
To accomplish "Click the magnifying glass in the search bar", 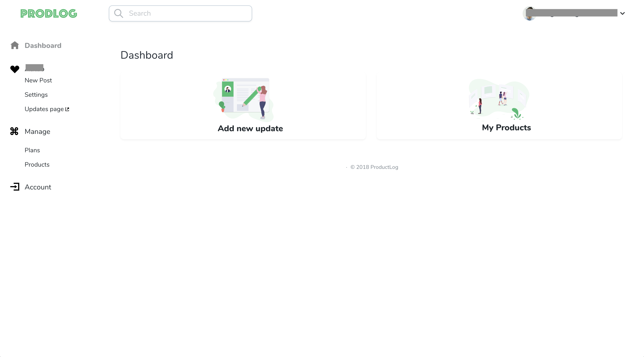I will [119, 13].
